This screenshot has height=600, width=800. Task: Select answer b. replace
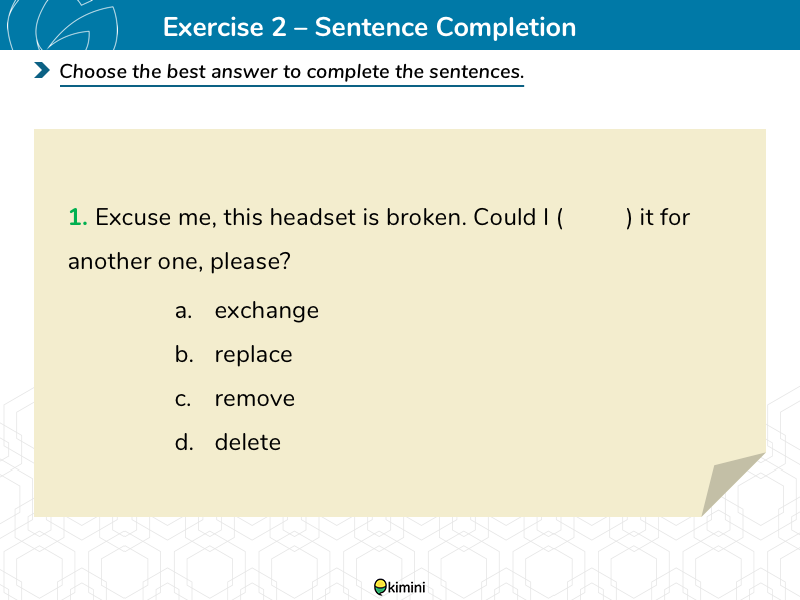(x=233, y=355)
